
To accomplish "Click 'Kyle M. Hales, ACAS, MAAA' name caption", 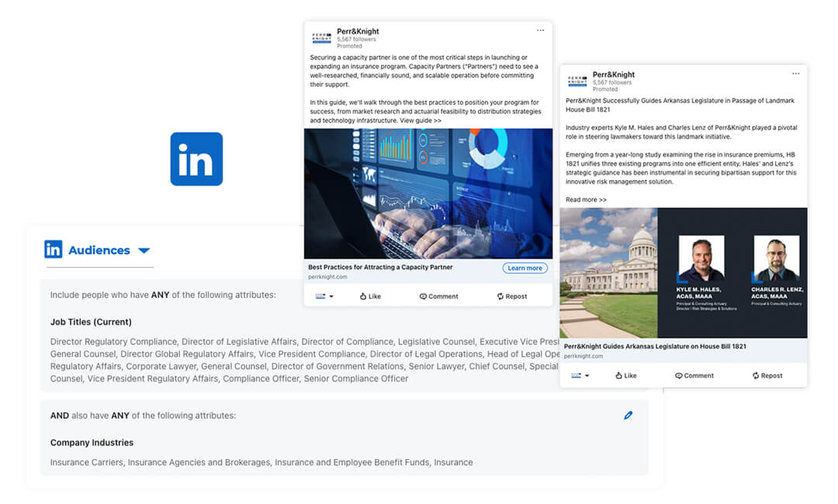I will point(698,292).
